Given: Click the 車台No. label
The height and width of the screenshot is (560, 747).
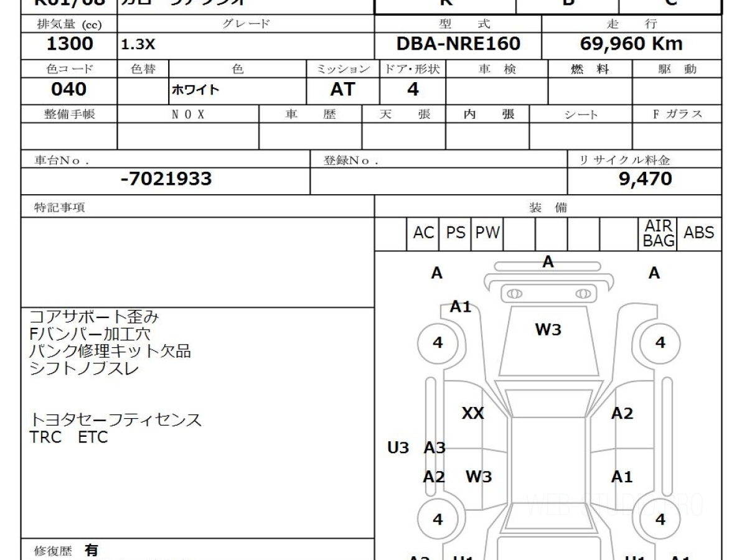Looking at the screenshot, I should [60, 160].
